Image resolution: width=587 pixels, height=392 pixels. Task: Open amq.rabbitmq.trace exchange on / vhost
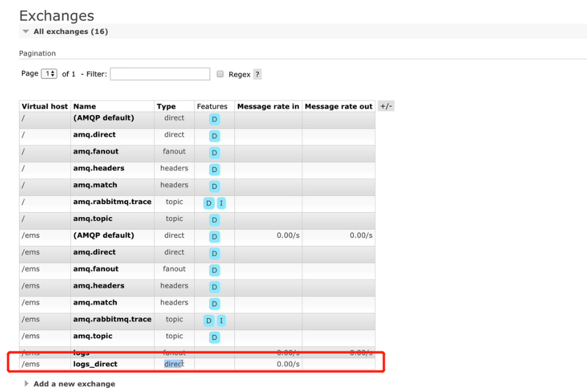point(112,202)
